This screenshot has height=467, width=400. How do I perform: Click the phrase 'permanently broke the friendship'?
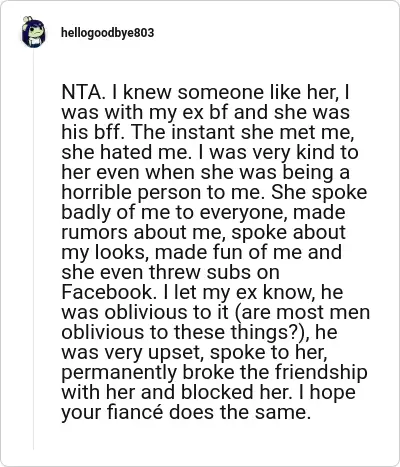point(214,373)
